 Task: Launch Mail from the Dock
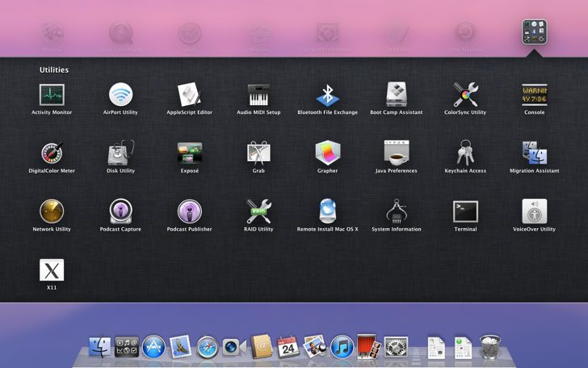(180, 346)
